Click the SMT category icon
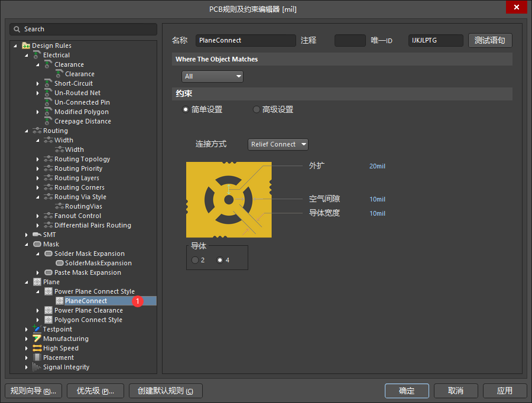This screenshot has height=403, width=532. pos(37,235)
